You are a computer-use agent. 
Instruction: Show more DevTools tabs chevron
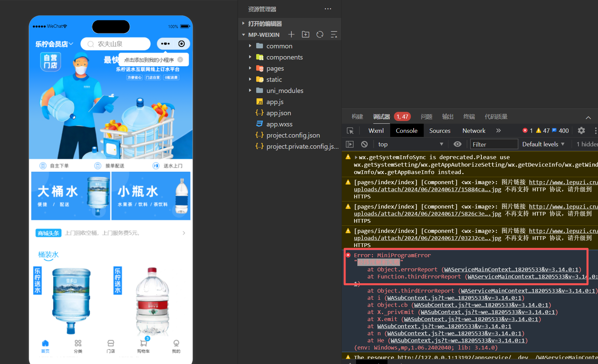click(x=499, y=130)
